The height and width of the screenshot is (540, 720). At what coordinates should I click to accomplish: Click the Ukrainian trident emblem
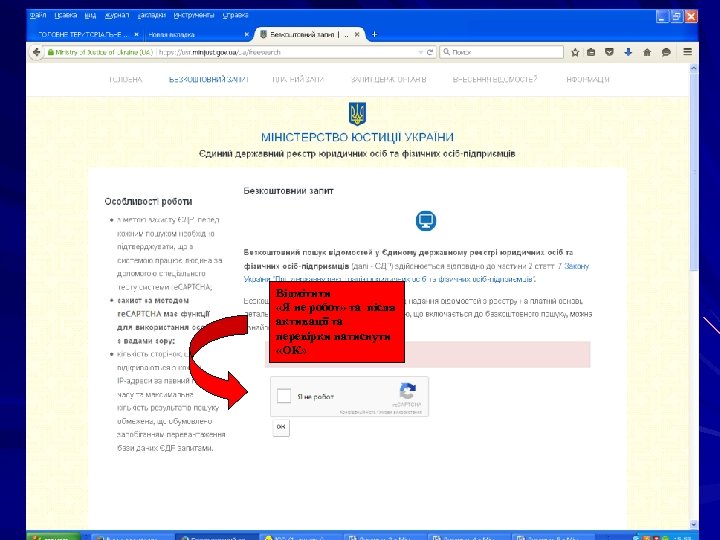[357, 114]
